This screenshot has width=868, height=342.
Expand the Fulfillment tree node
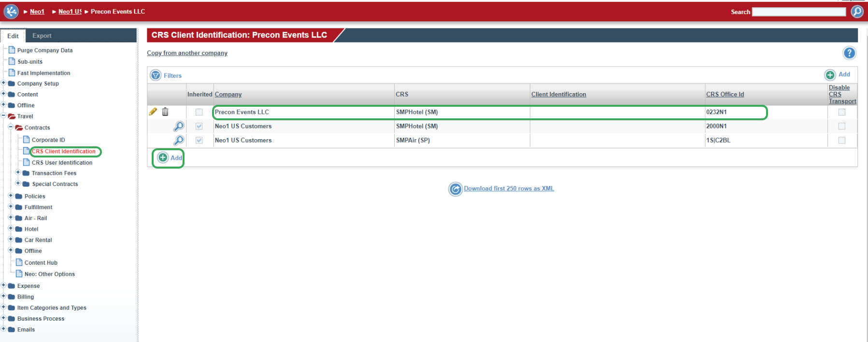coord(11,206)
